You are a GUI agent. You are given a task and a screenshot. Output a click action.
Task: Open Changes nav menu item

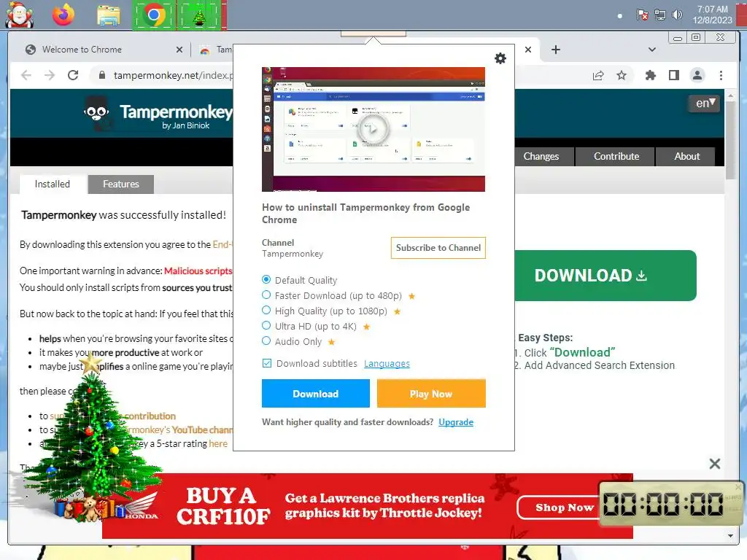pos(541,156)
